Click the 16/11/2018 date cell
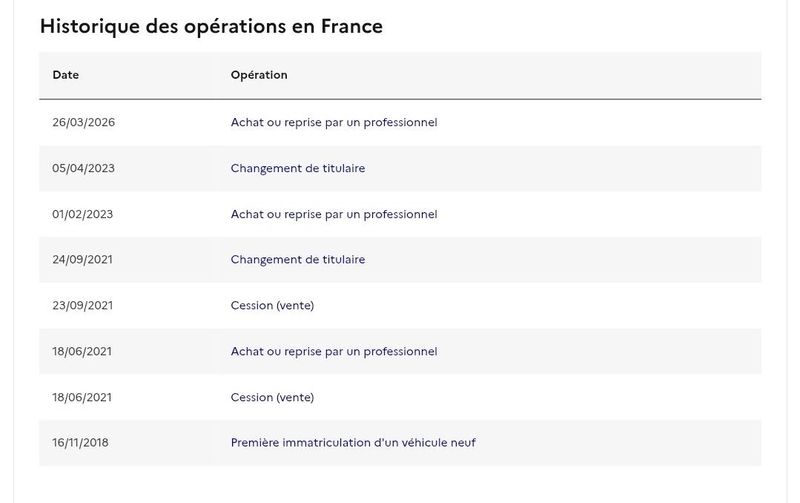 (x=80, y=443)
